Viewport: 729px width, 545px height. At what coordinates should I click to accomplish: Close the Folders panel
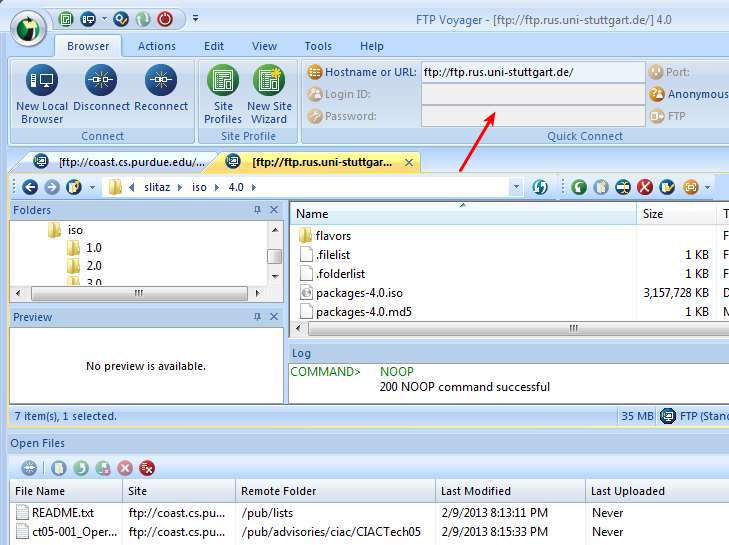[x=274, y=210]
